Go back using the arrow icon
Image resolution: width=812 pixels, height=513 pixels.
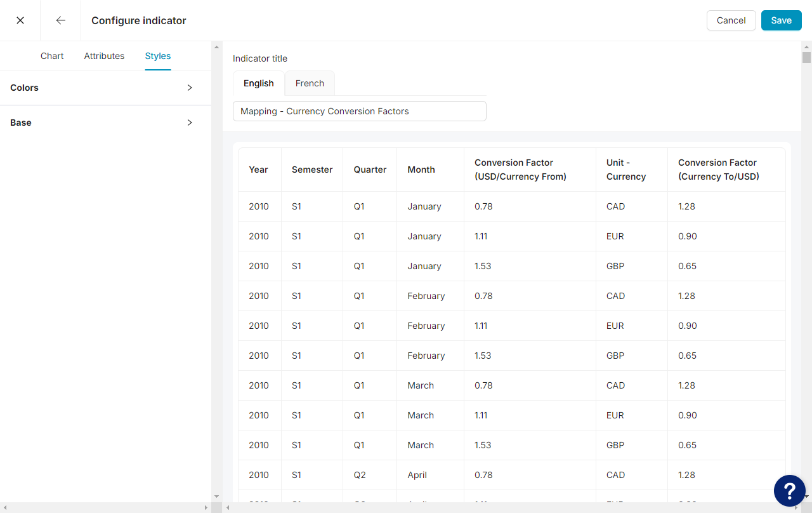click(x=60, y=20)
